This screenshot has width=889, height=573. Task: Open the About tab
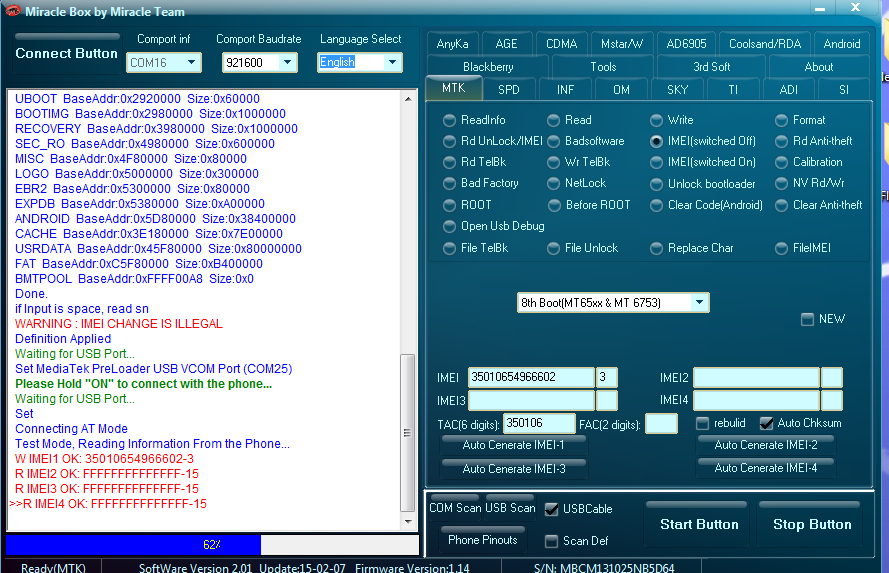tap(819, 67)
